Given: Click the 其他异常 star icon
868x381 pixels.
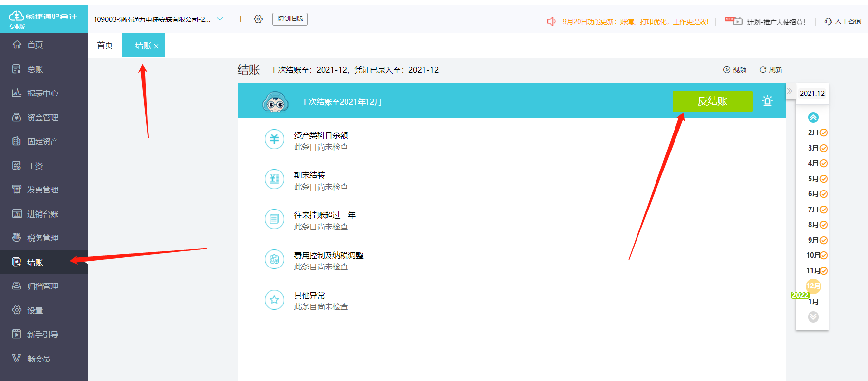Looking at the screenshot, I should tap(274, 300).
